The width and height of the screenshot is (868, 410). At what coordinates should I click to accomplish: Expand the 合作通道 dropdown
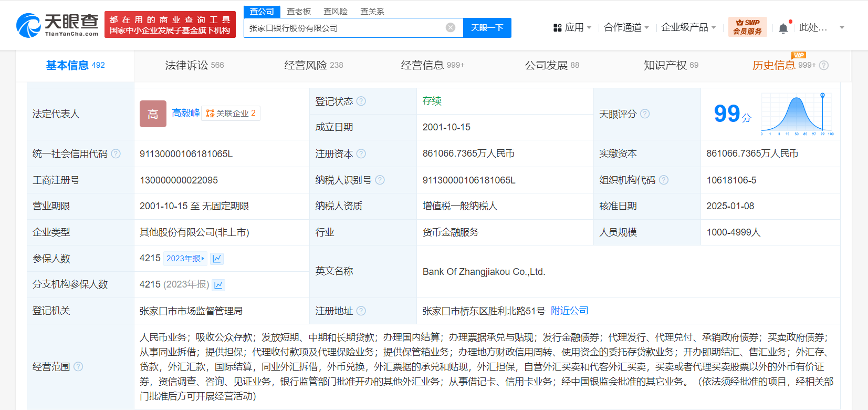coord(626,27)
